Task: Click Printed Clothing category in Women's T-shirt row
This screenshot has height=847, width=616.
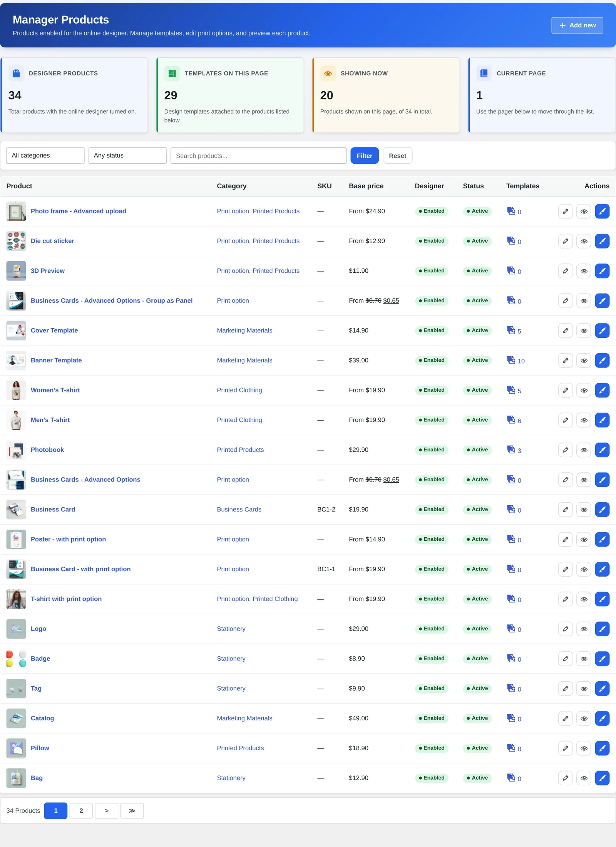Action: [x=239, y=390]
